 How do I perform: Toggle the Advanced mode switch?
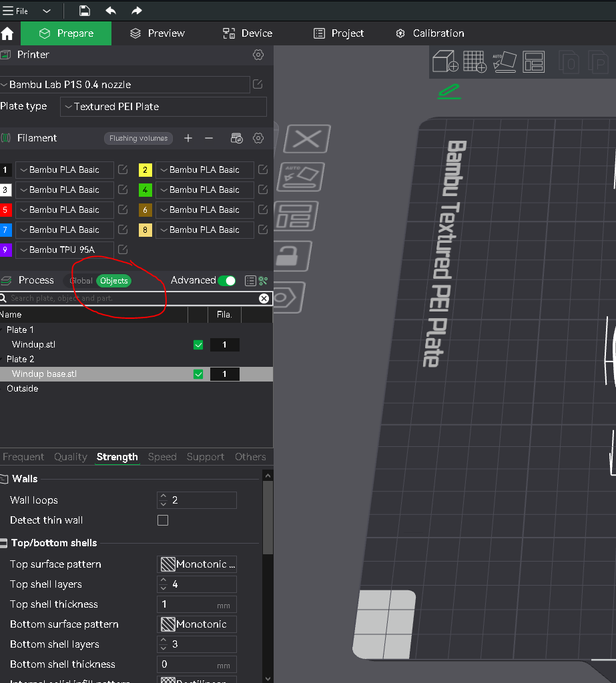pos(226,281)
